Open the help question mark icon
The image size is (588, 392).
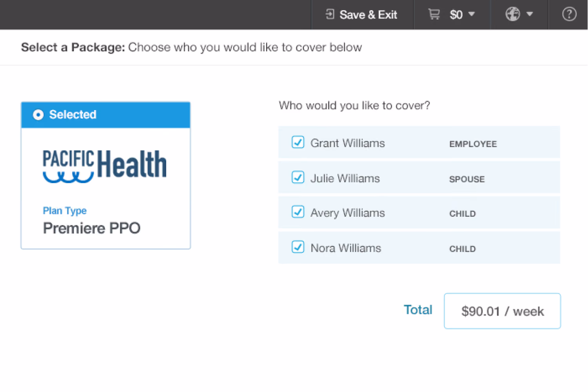click(569, 14)
